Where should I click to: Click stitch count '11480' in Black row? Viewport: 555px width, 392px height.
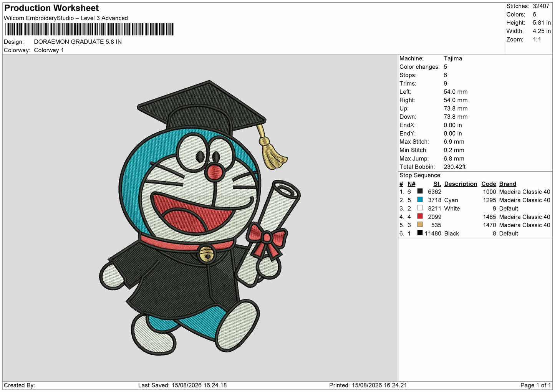coord(433,233)
